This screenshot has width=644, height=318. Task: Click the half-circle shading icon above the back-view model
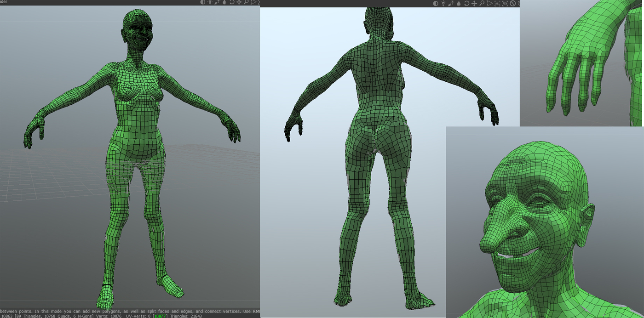[x=436, y=3]
